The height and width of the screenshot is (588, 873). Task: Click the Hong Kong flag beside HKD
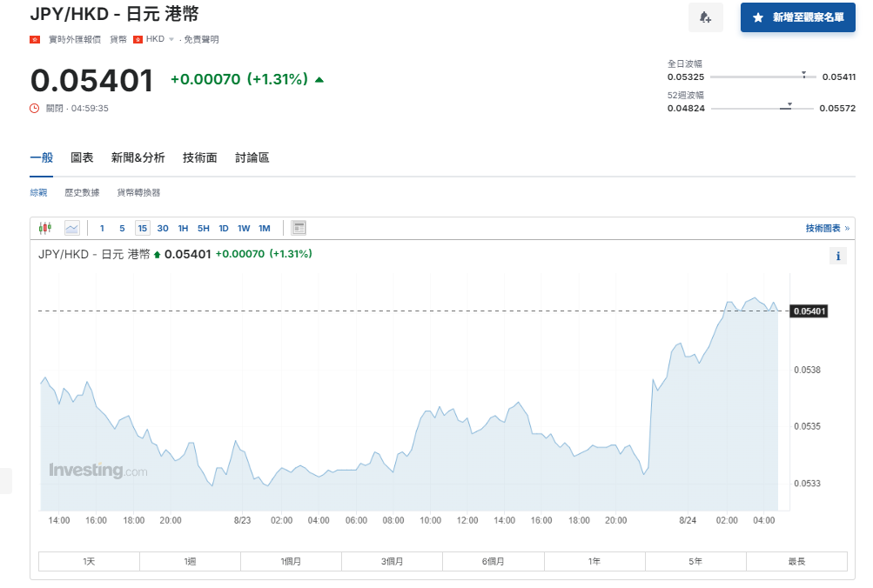point(138,39)
